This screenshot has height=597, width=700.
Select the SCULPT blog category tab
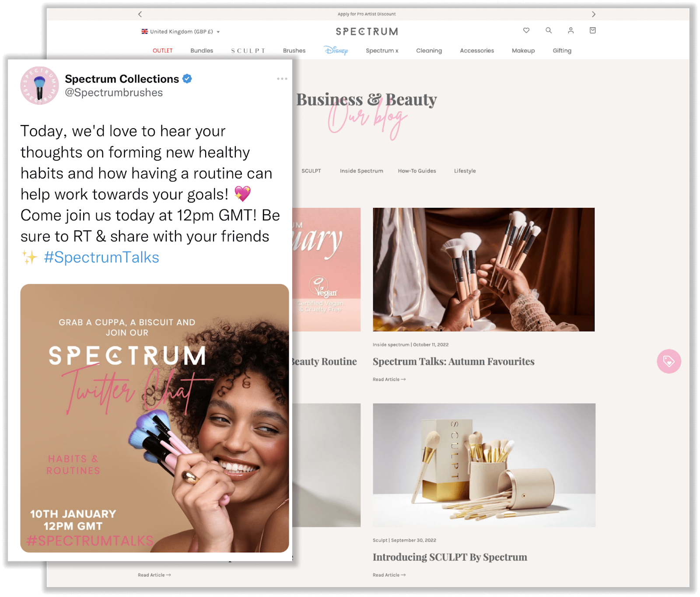(311, 171)
